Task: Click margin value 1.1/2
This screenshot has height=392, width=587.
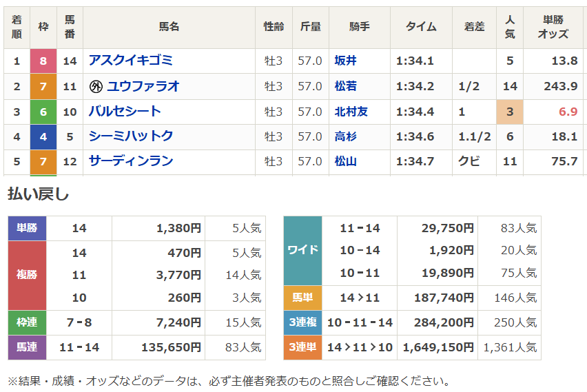Action: [x=474, y=136]
